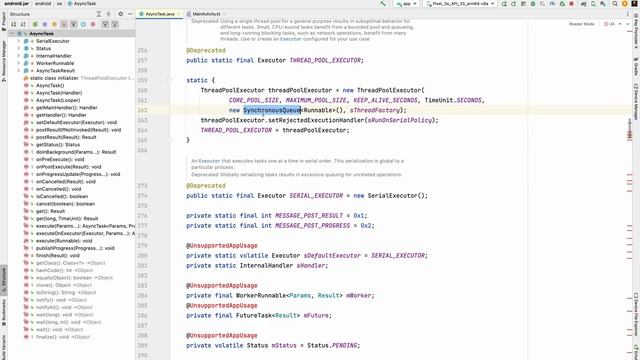Switch to the AsyncTask.java tab

pyautogui.click(x=159, y=14)
